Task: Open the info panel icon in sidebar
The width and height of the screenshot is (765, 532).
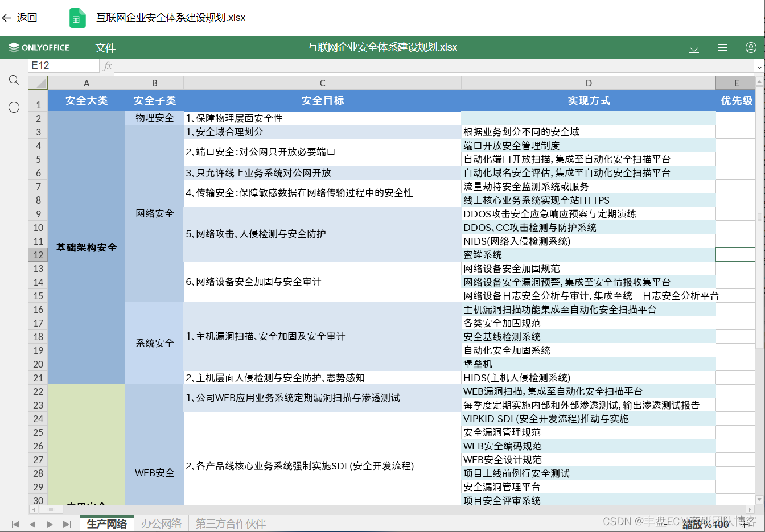Action: tap(14, 107)
